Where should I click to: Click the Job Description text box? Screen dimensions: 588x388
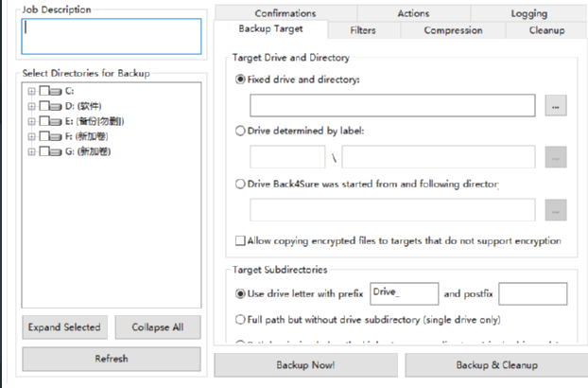pos(111,36)
